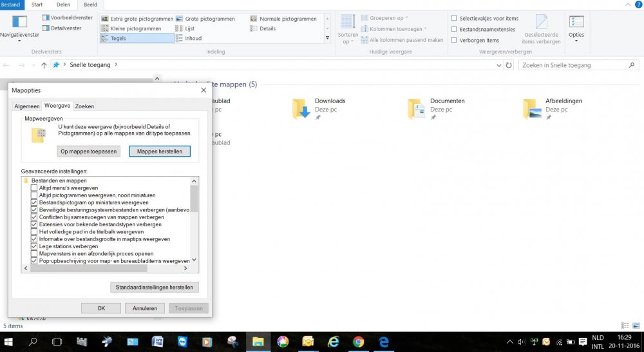The image size is (644, 352).
Task: Switch to the Zoeken tab
Action: click(84, 106)
